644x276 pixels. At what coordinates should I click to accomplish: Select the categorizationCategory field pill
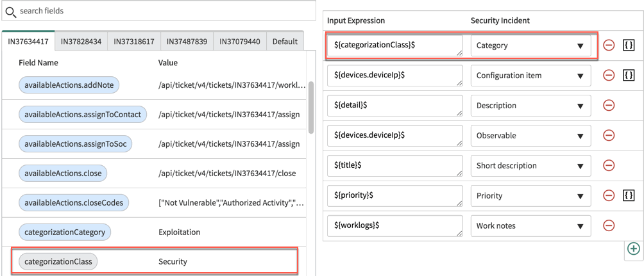coord(65,232)
